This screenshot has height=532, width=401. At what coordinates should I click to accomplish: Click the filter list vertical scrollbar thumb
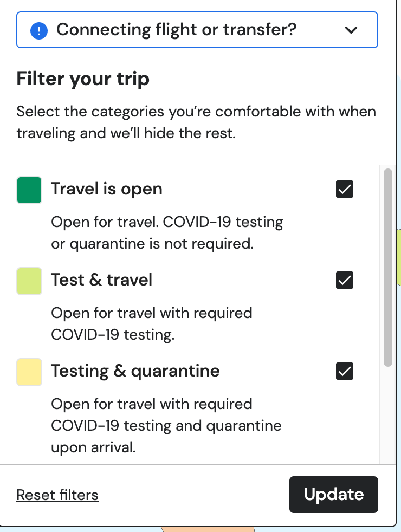pyautogui.click(x=388, y=268)
